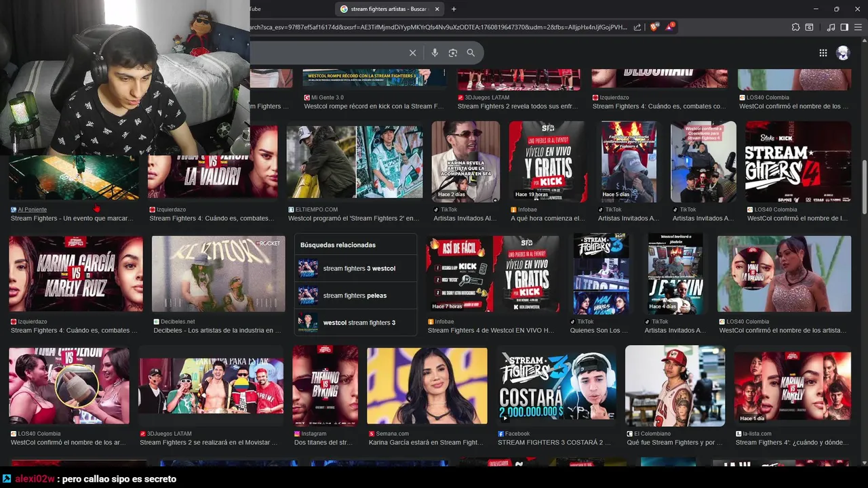Open 'La Valdiri' Izquierdazo thumbnail
The height and width of the screenshot is (488, 868).
coord(212,162)
